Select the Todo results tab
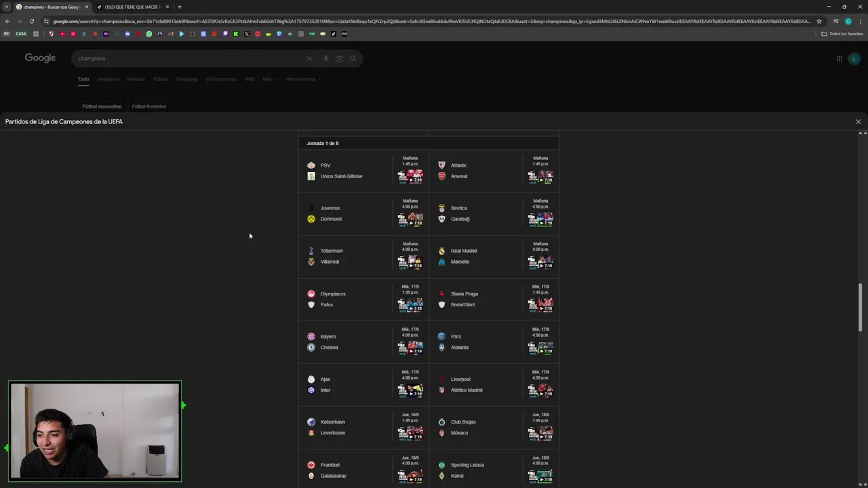The height and width of the screenshot is (488, 868). point(83,79)
